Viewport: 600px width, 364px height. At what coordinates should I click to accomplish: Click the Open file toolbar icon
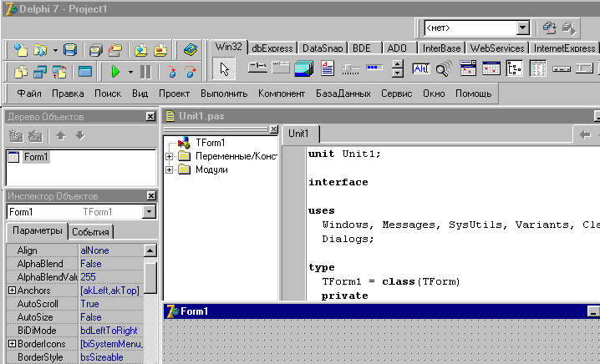point(40,50)
